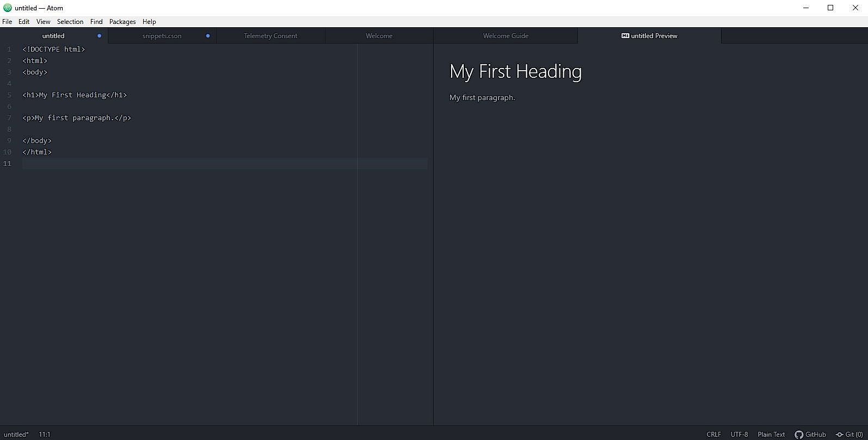Open the Plain Text grammar selector
The width and height of the screenshot is (868, 440).
pyautogui.click(x=771, y=435)
